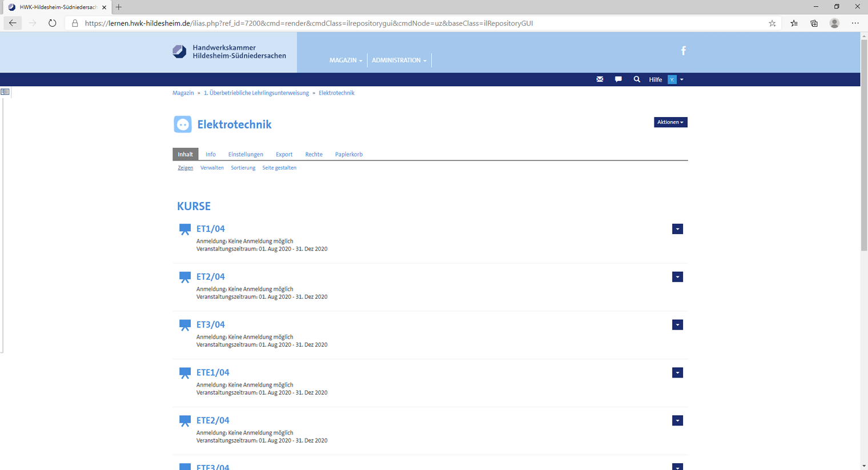Select the Verwalten sub-tab
The width and height of the screenshot is (868, 470).
tap(212, 168)
